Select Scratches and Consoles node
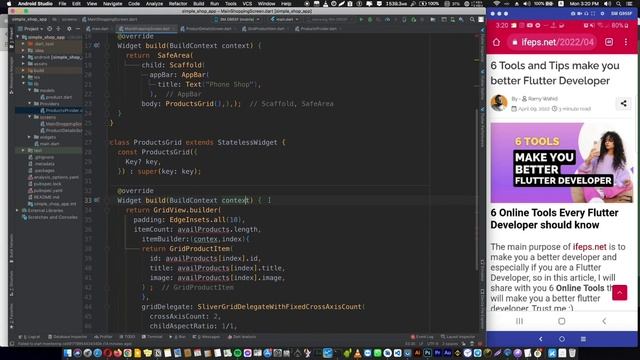This screenshot has width=640, height=360. [50, 217]
